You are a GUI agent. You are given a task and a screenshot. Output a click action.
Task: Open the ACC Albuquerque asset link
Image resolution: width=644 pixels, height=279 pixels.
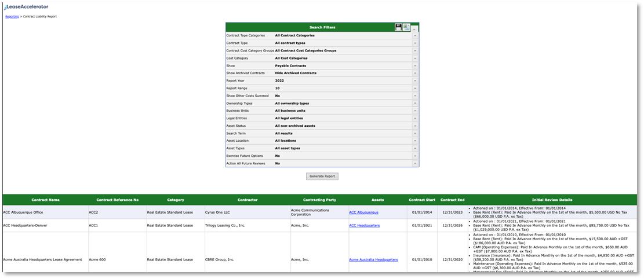[x=364, y=212]
